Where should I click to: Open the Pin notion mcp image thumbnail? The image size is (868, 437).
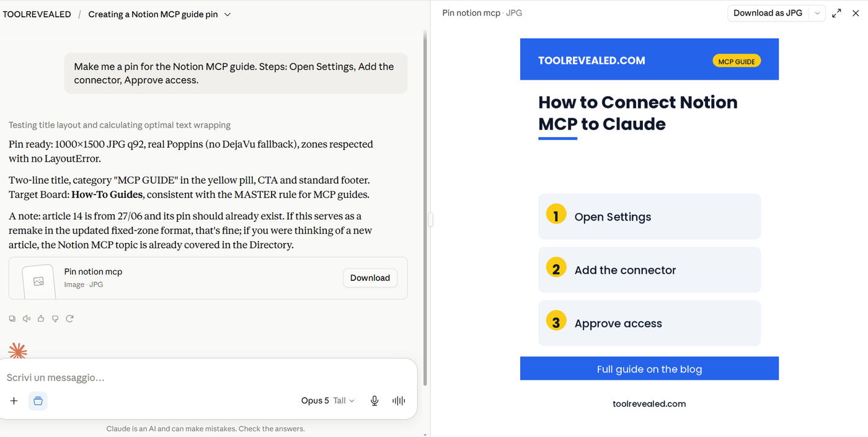[39, 281]
